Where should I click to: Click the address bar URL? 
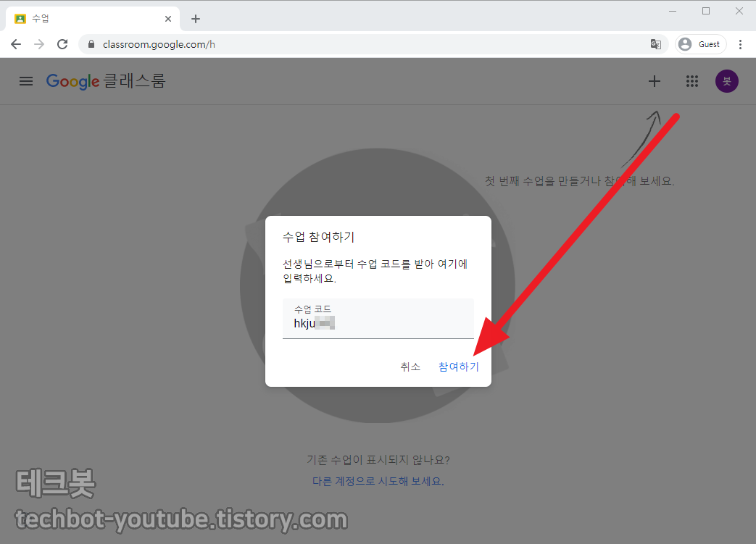click(x=159, y=44)
